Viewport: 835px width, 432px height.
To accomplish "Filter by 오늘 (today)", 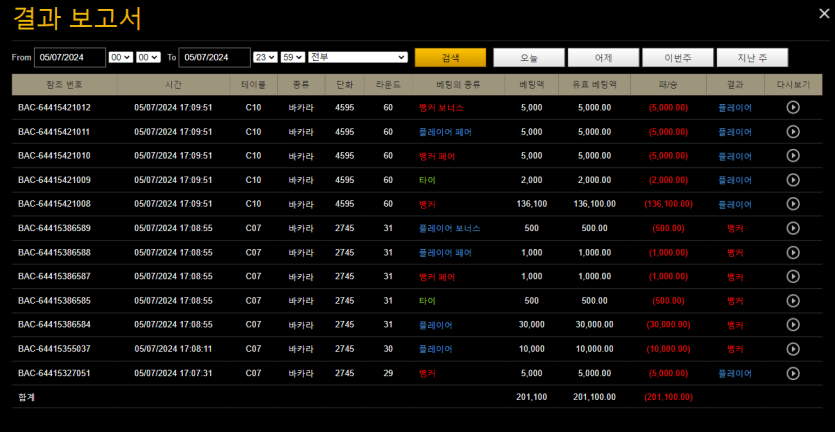I will point(529,58).
